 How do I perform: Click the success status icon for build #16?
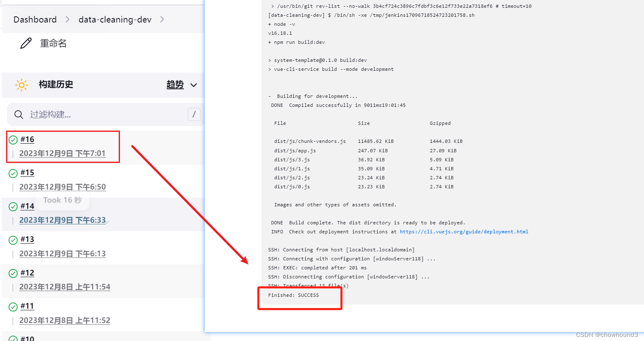click(x=13, y=140)
